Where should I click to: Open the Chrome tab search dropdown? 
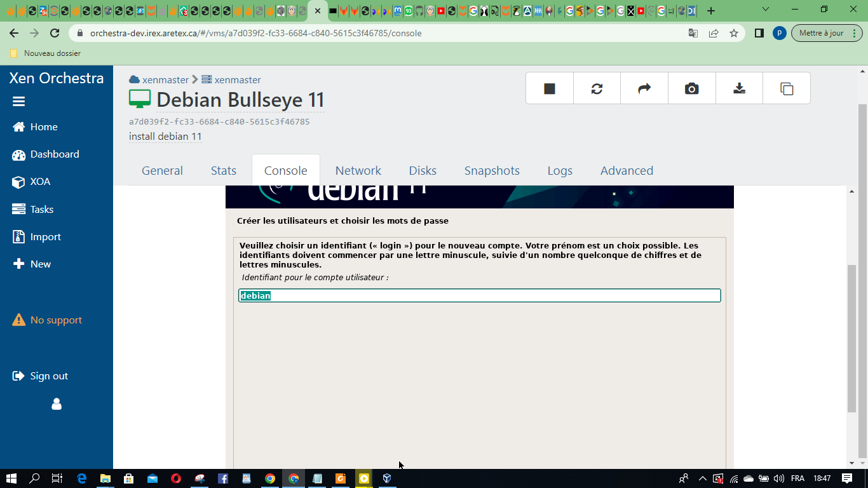[x=766, y=10]
